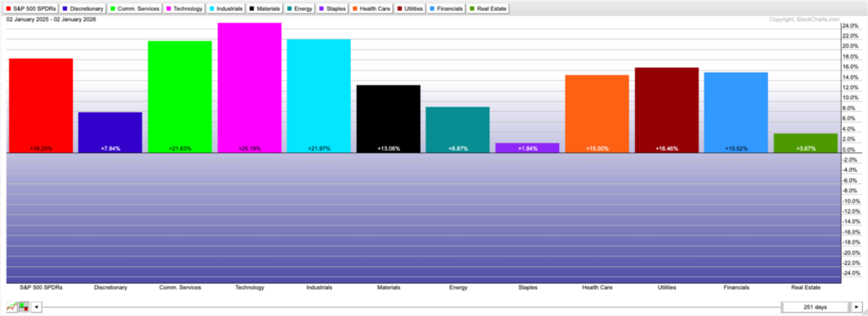Select the histogram bar chart mode icon
The width and height of the screenshot is (868, 316).
pyautogui.click(x=24, y=307)
